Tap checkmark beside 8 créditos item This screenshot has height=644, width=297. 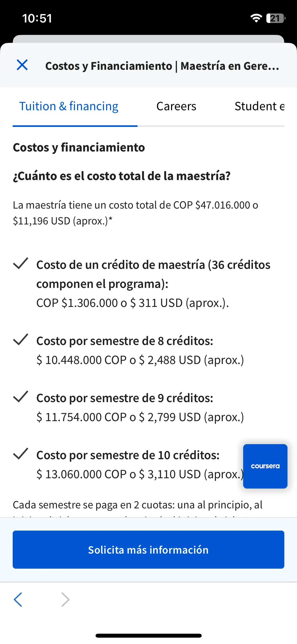pos(21,339)
